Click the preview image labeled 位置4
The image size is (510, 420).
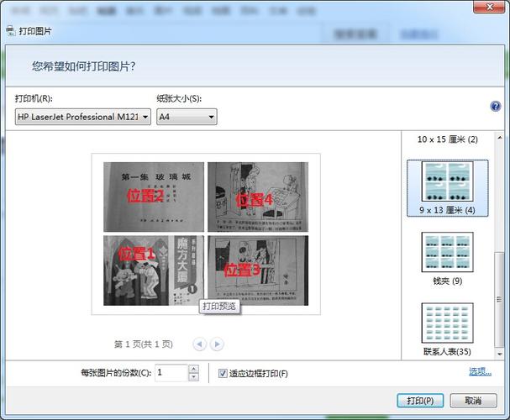click(x=258, y=197)
